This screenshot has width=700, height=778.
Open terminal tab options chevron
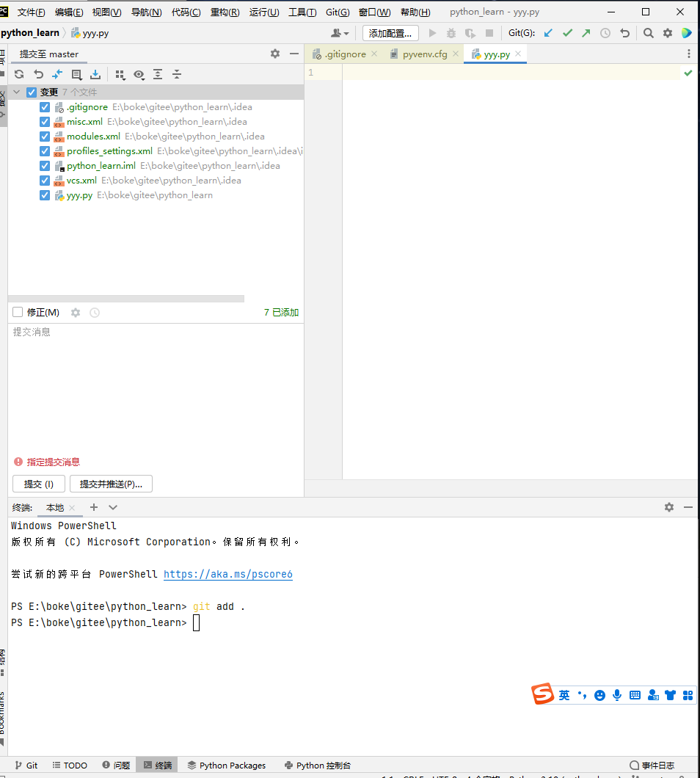point(113,507)
